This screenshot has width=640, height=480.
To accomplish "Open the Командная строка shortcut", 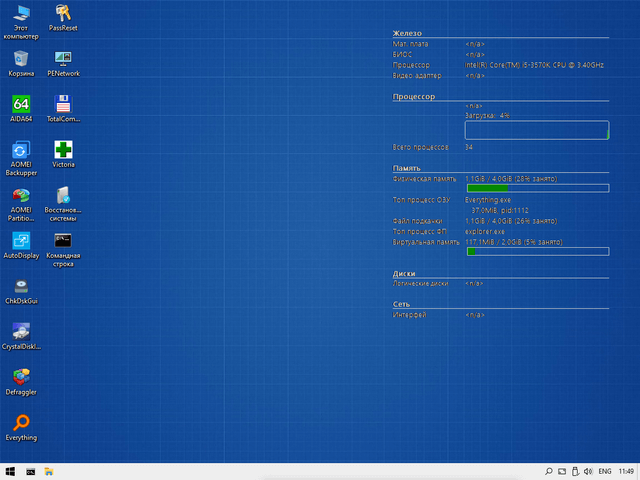I will pos(63,241).
